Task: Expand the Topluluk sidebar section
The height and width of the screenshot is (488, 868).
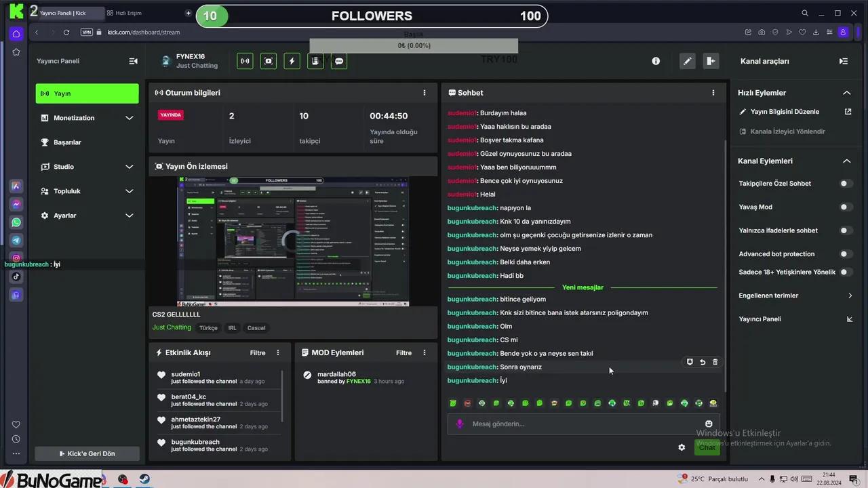Action: 87,191
